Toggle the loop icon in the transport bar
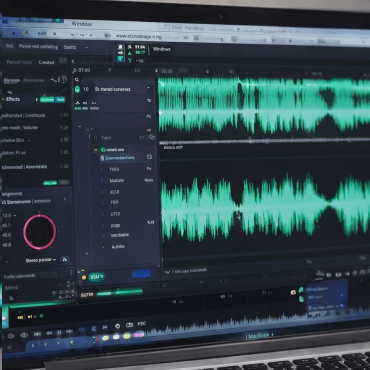The image size is (370, 370). tap(117, 326)
